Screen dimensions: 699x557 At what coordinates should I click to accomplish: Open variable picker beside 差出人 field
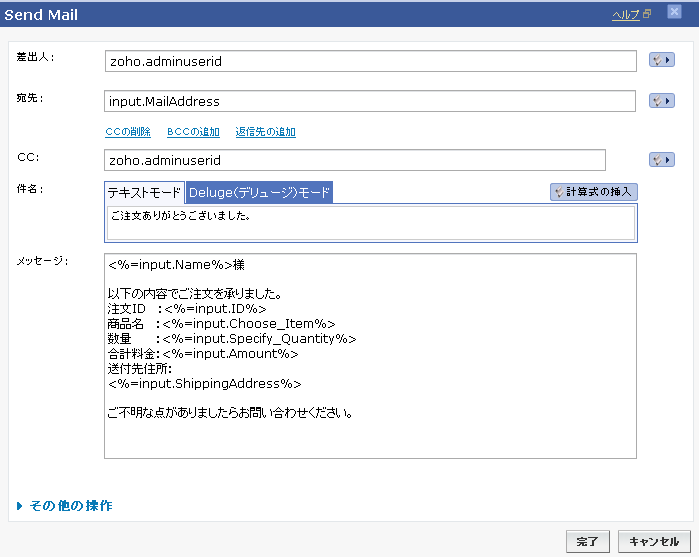662,60
